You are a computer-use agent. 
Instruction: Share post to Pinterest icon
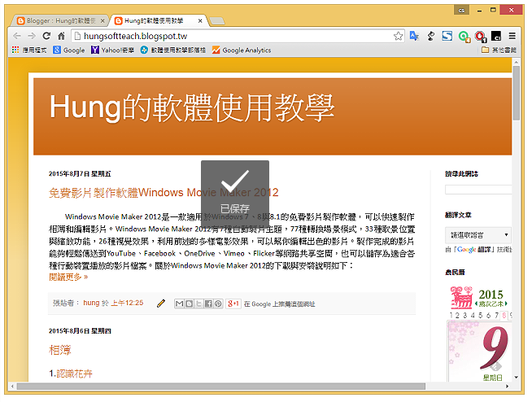219,304
